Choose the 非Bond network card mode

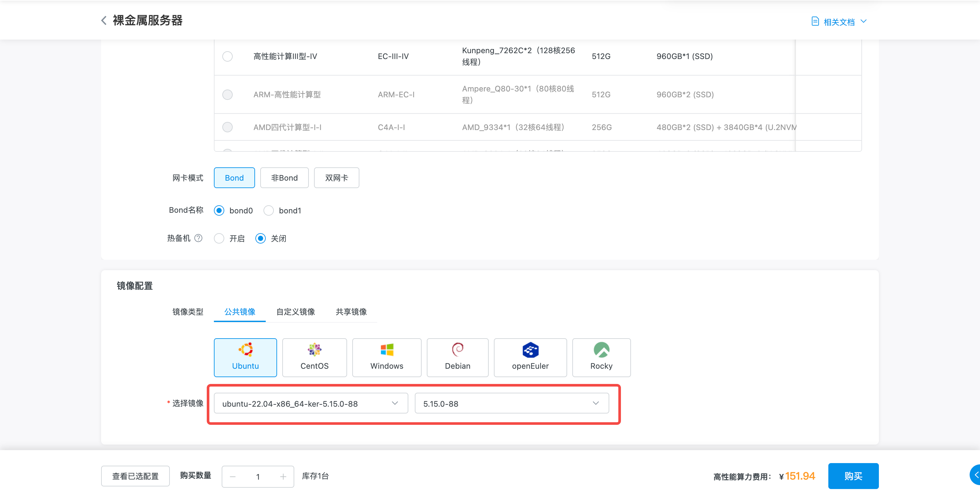[284, 178]
